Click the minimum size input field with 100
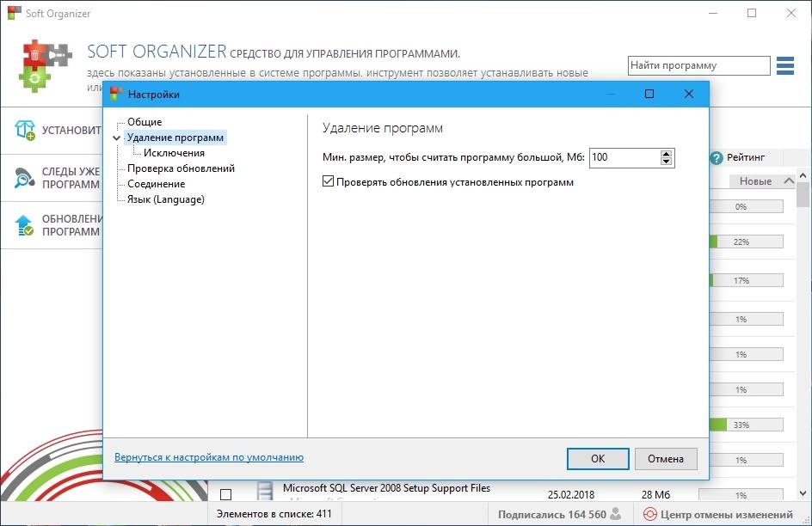This screenshot has height=526, width=812. [x=625, y=158]
